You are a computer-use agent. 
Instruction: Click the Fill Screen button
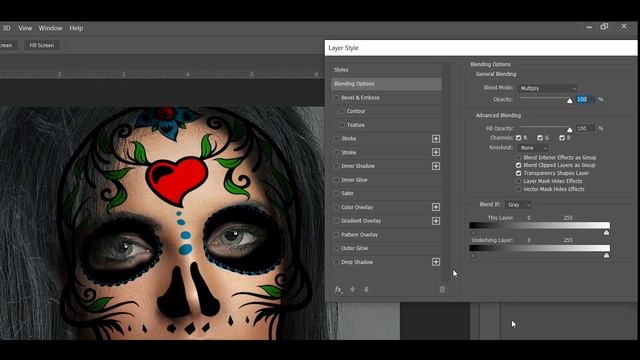point(42,45)
